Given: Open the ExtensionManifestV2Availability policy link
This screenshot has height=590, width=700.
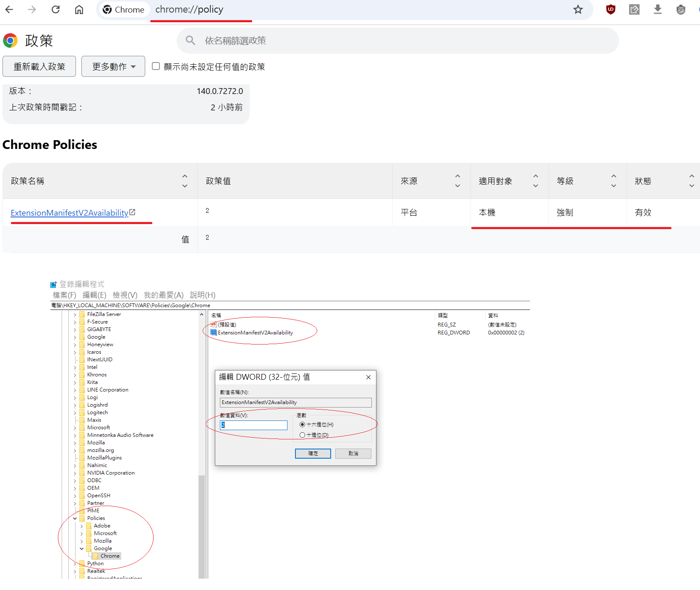Looking at the screenshot, I should click(69, 213).
